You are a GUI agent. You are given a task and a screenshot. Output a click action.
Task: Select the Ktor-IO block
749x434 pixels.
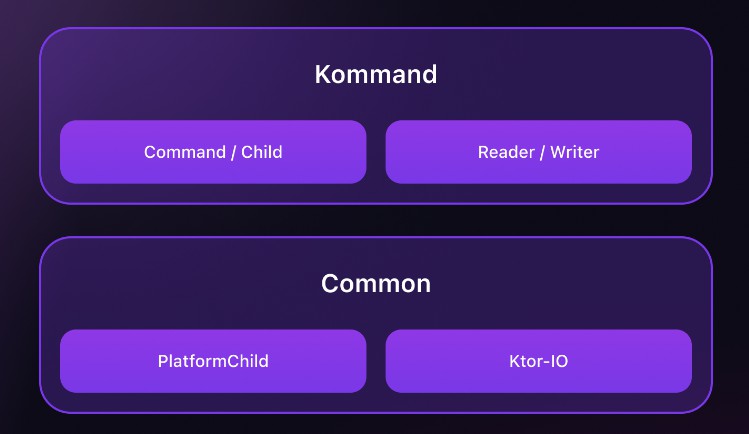pyautogui.click(x=538, y=361)
